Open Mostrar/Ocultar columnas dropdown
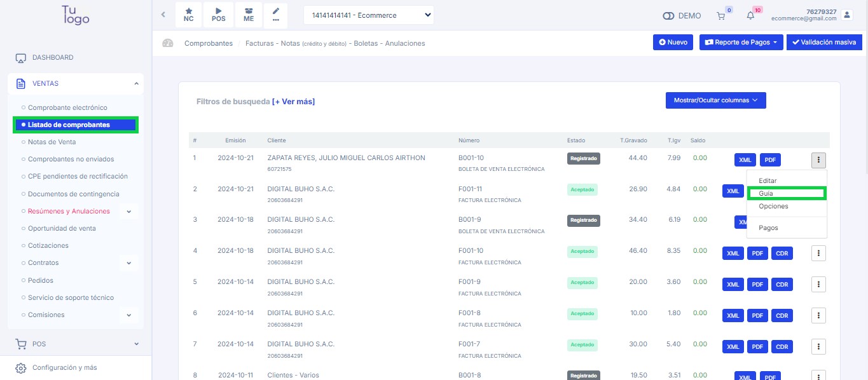868x380 pixels. 715,100
